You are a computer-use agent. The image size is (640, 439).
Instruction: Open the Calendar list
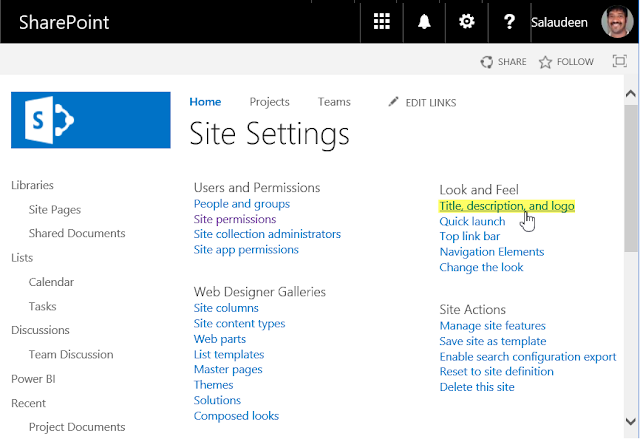click(51, 282)
